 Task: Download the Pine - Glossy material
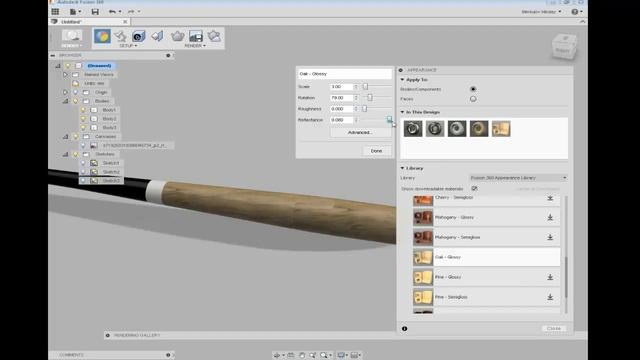coord(550,278)
